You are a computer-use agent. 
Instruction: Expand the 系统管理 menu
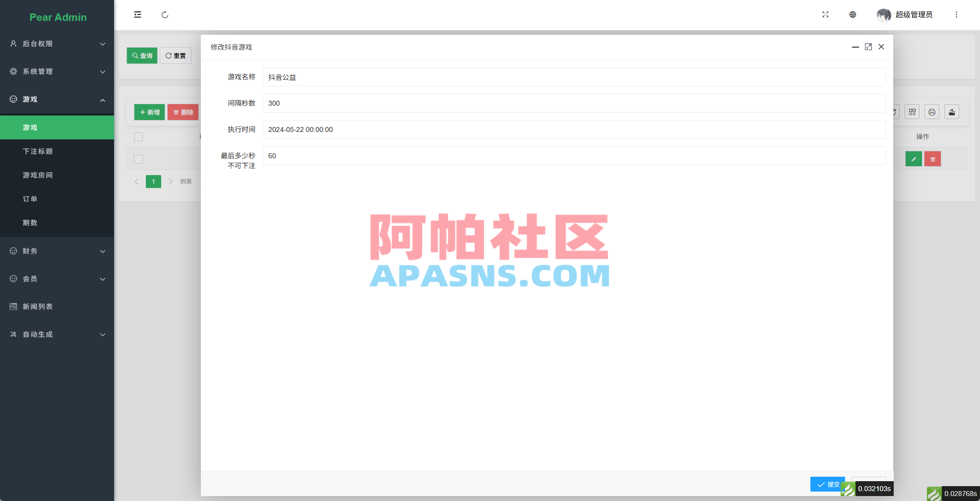click(57, 71)
